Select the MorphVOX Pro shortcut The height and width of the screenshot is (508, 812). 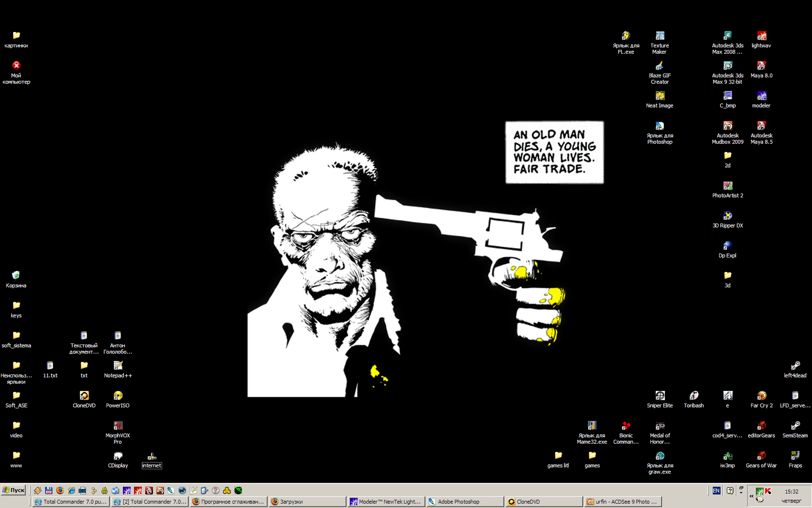click(x=118, y=433)
